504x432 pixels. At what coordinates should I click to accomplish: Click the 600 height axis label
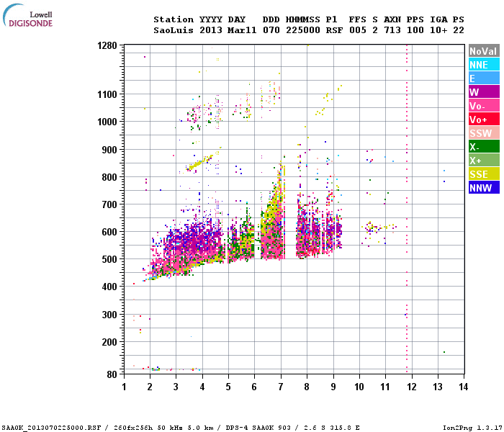pos(109,232)
